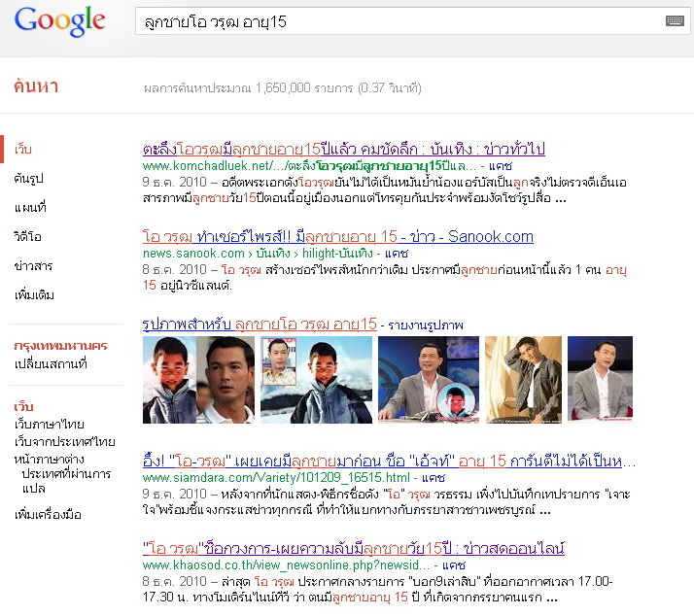Click the Google logo
This screenshot has width=694, height=616.
point(59,20)
